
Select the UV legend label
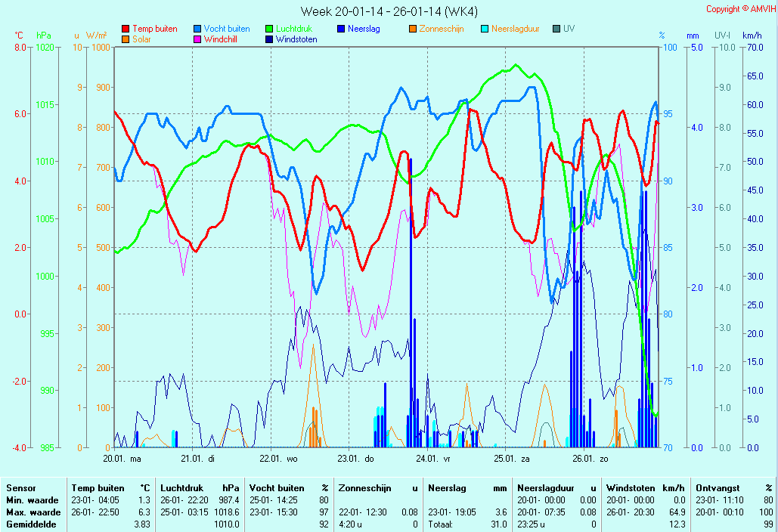click(569, 29)
